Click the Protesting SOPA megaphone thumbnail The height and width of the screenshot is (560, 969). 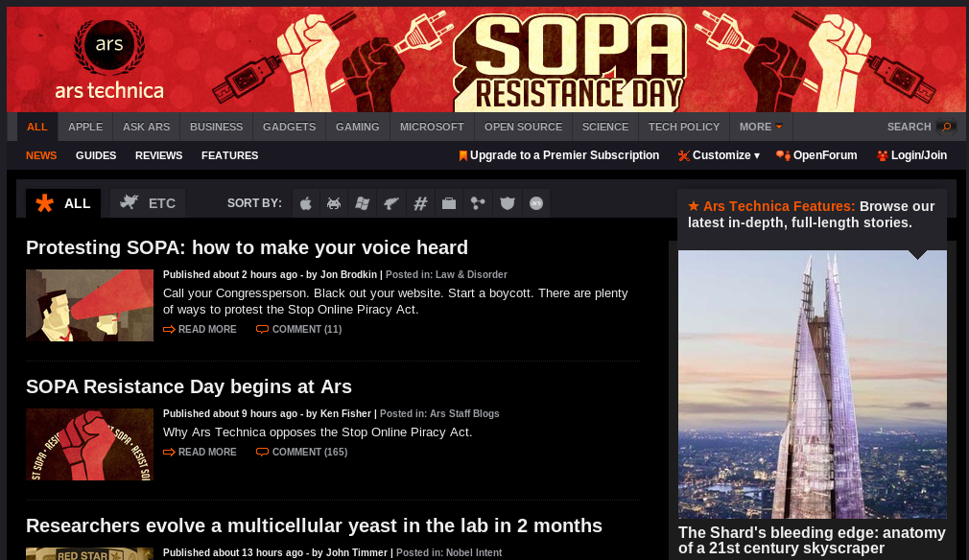coord(89,305)
